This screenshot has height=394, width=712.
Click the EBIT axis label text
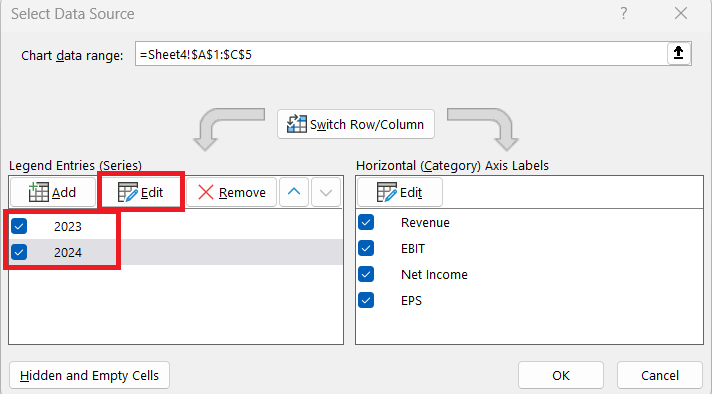click(413, 249)
